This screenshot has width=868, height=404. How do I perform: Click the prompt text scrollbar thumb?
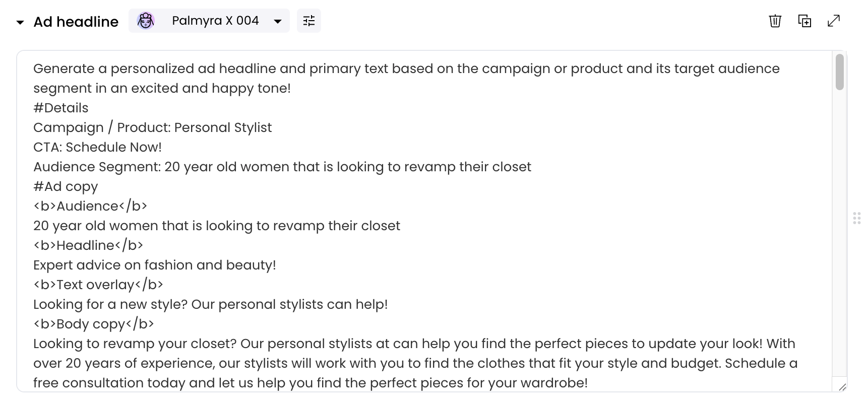(839, 72)
